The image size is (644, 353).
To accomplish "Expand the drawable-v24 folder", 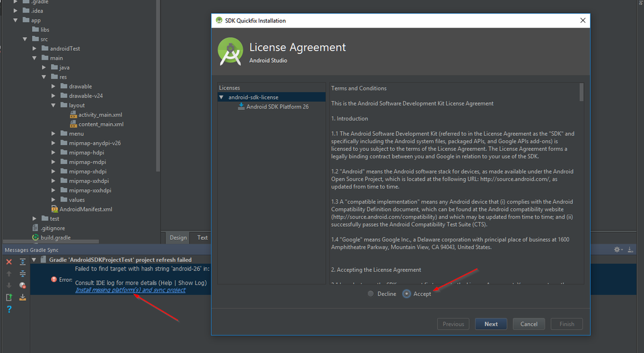I will click(x=53, y=95).
